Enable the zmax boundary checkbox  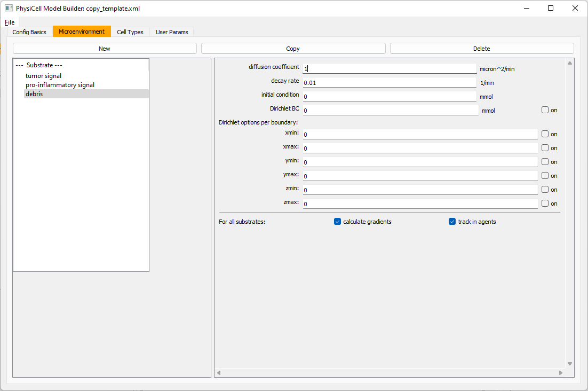545,204
